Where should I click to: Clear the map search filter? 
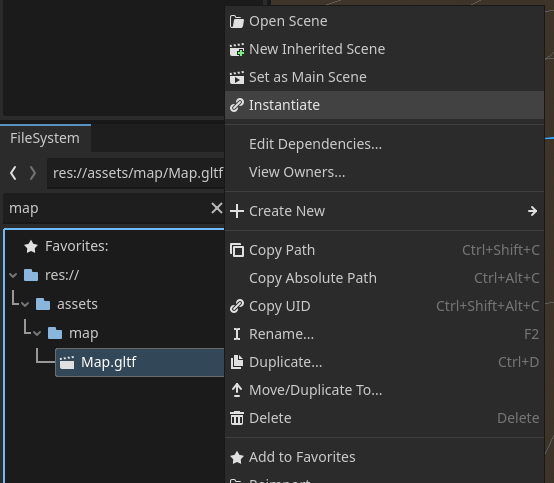click(217, 208)
